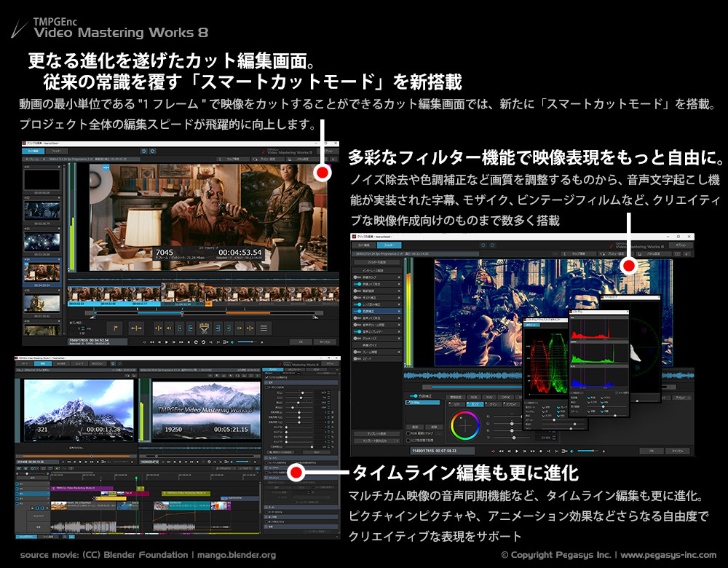Click play under right preview in timeline window
This screenshot has height=568, width=728.
coord(180,462)
